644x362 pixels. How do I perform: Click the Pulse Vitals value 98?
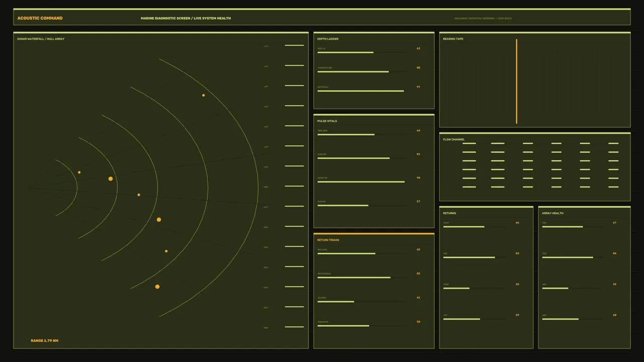pyautogui.click(x=418, y=177)
